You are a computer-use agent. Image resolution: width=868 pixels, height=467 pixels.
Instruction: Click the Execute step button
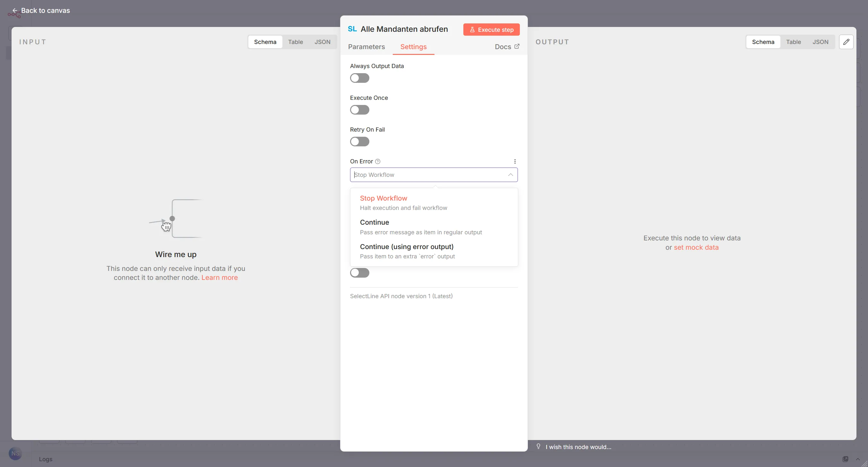[491, 30]
